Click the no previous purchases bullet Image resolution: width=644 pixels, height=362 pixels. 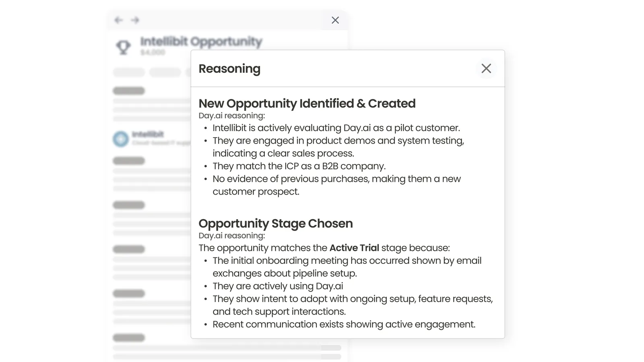tap(336, 185)
